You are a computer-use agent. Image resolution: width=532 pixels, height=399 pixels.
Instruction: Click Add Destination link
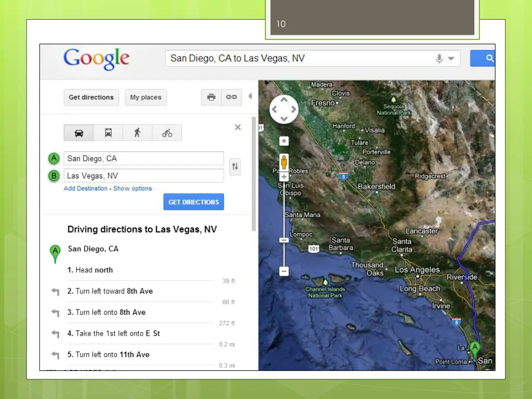tap(86, 188)
